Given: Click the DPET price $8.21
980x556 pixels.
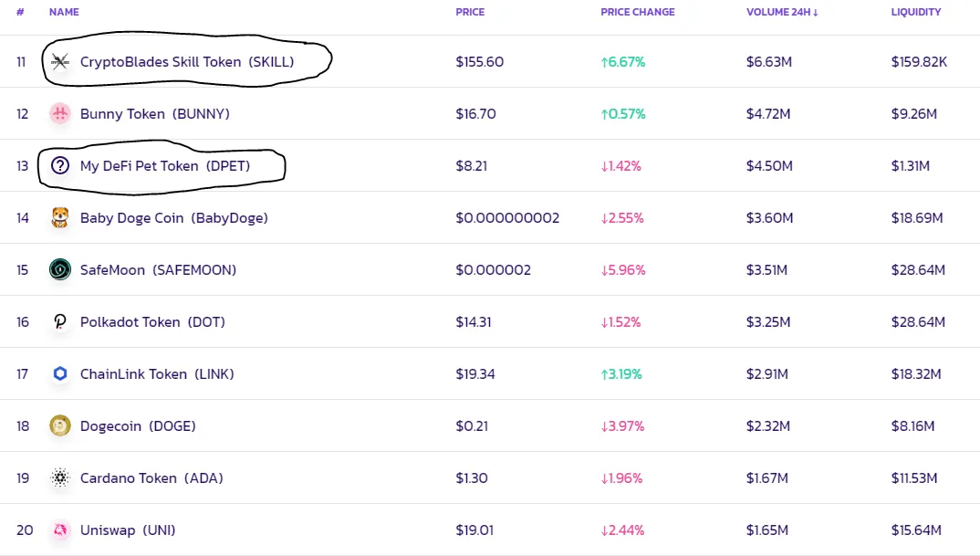Looking at the screenshot, I should (471, 166).
